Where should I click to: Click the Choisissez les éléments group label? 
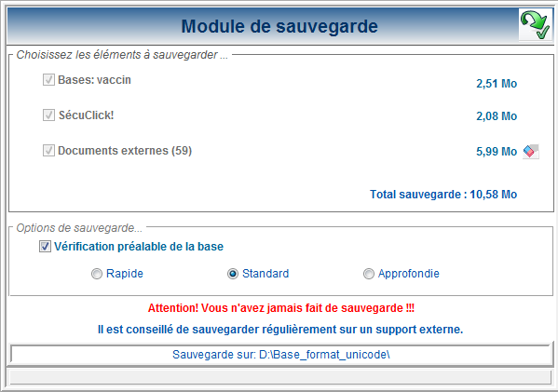click(x=122, y=55)
